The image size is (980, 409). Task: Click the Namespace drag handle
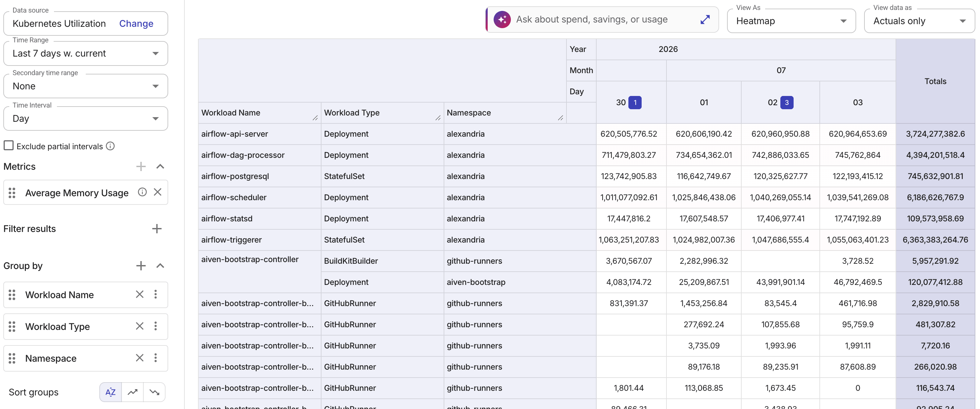[x=12, y=358]
